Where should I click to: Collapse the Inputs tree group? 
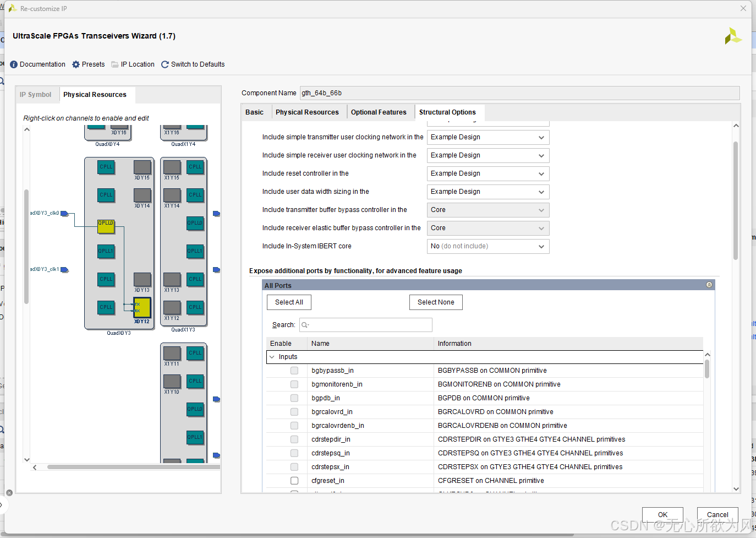point(272,357)
